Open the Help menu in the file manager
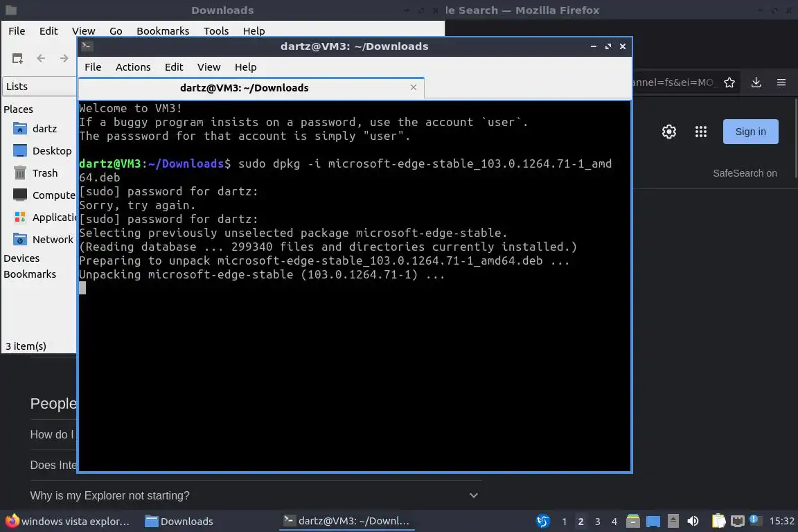 pos(254,31)
